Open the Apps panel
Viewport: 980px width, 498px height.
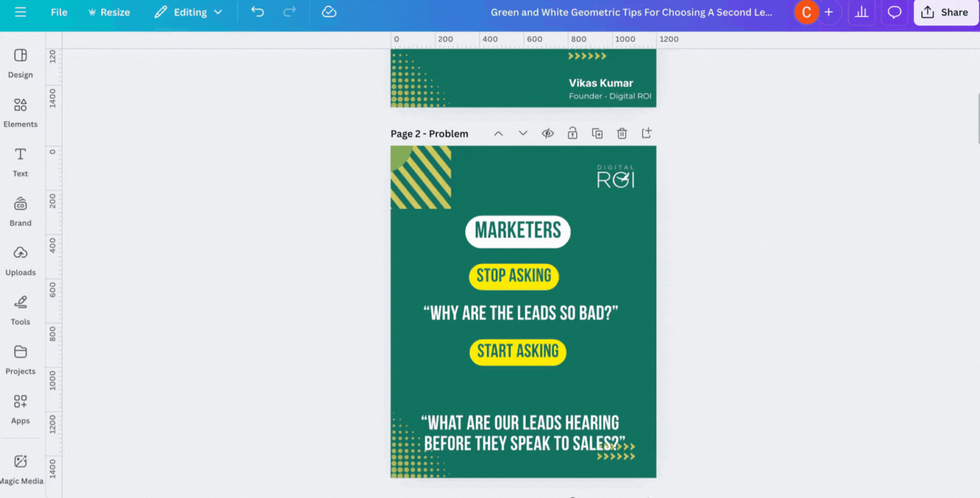pos(21,409)
